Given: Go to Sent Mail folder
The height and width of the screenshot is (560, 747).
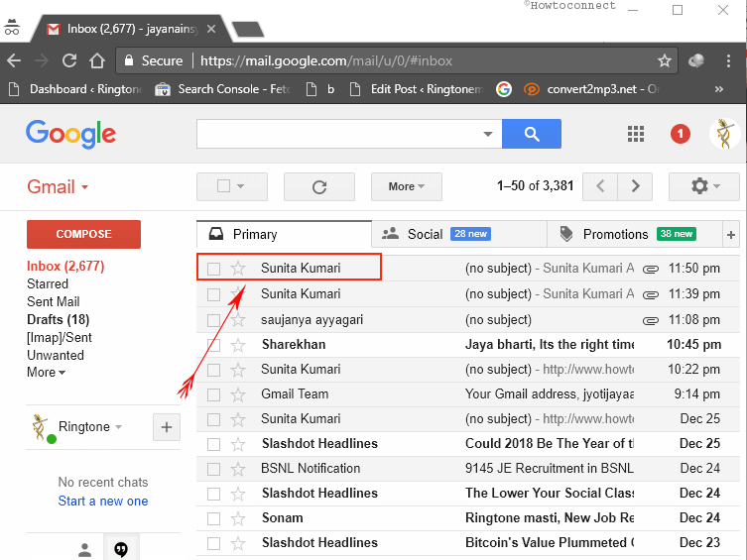Looking at the screenshot, I should (53, 301).
